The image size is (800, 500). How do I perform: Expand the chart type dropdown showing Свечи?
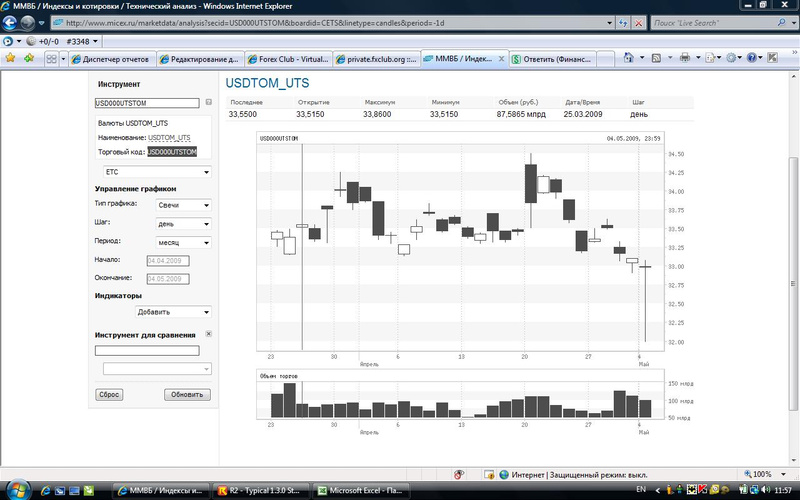[x=184, y=205]
